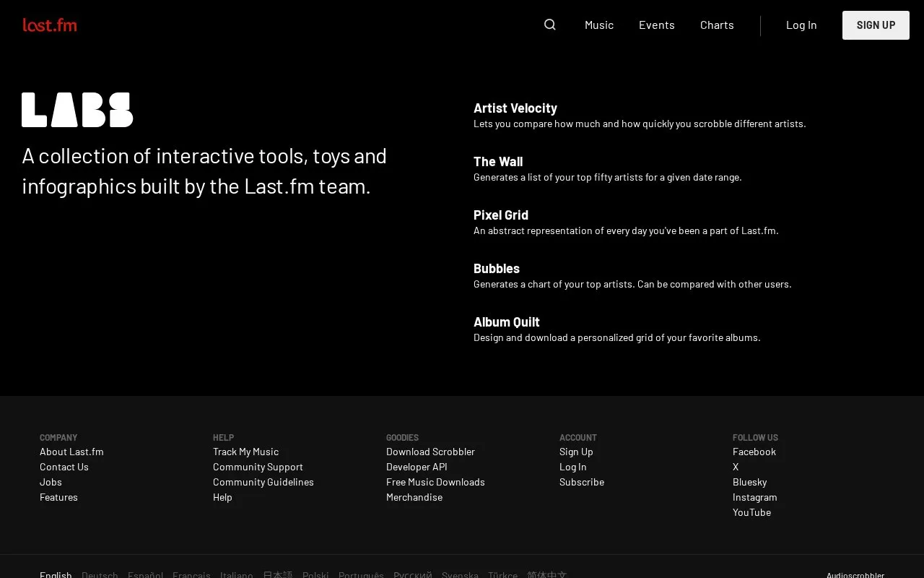Click the LABS logo graphic
Screen dimensions: 924x578
77,110
